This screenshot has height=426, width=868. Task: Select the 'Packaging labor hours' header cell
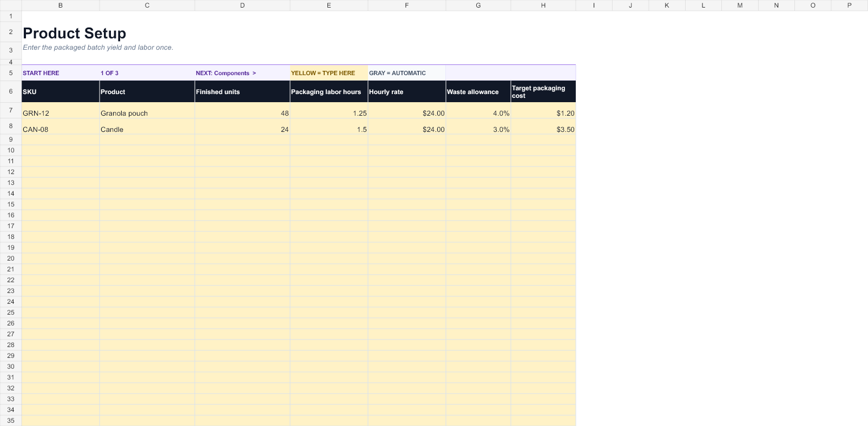click(329, 92)
